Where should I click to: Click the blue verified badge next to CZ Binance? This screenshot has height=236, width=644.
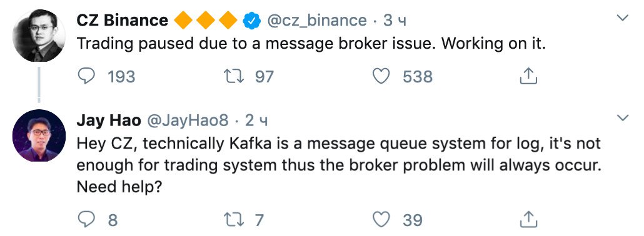coord(252,21)
